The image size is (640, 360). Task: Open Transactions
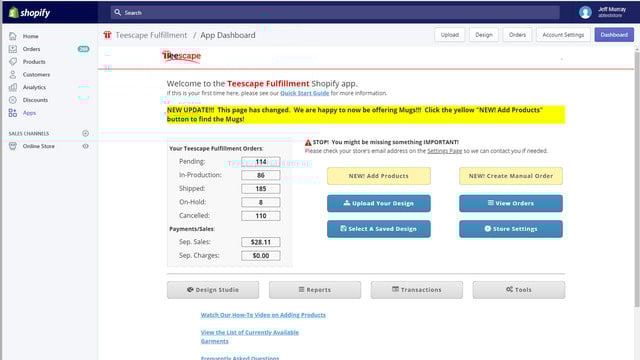(417, 290)
